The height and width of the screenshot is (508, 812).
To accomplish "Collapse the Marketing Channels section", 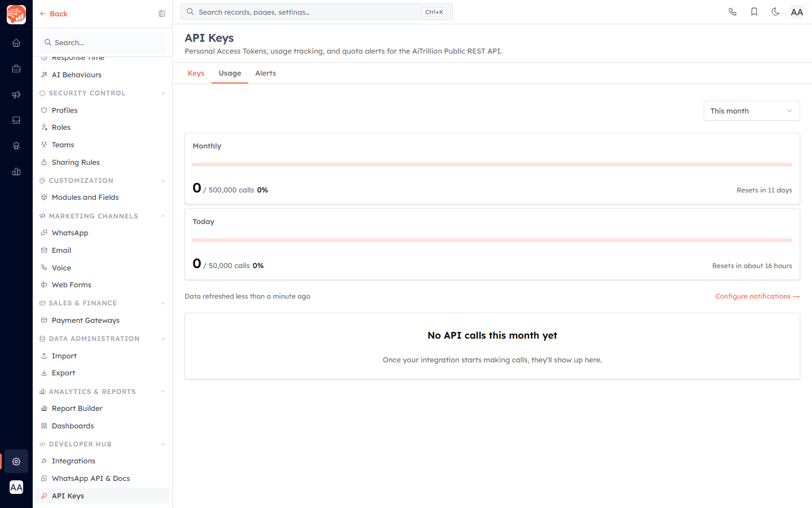I will [163, 216].
